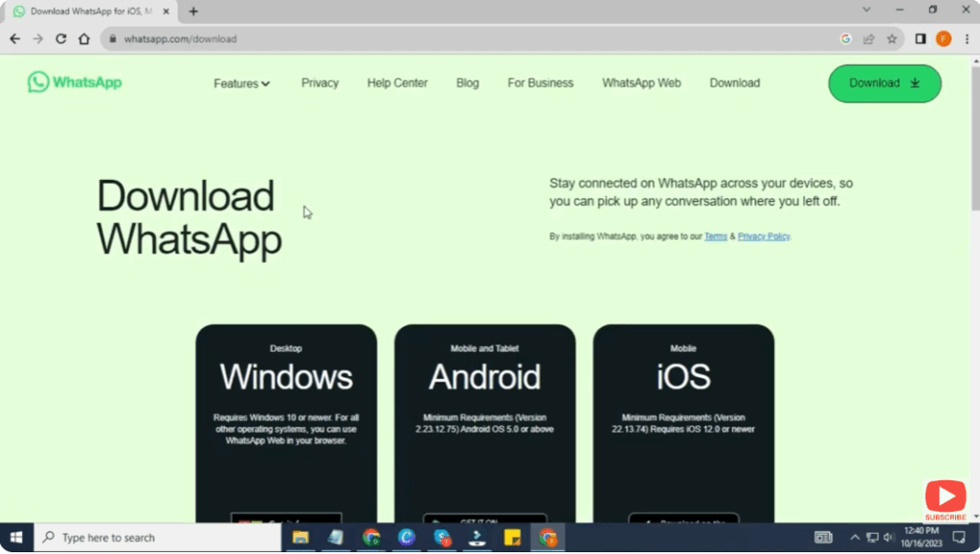
Task: Open File Explorer from the taskbar
Action: (301, 537)
